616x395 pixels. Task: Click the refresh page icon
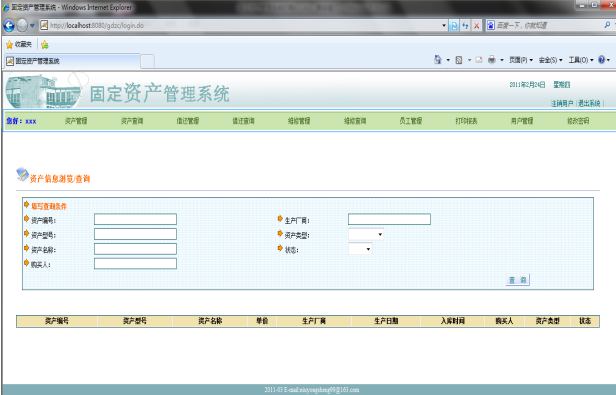click(x=465, y=26)
